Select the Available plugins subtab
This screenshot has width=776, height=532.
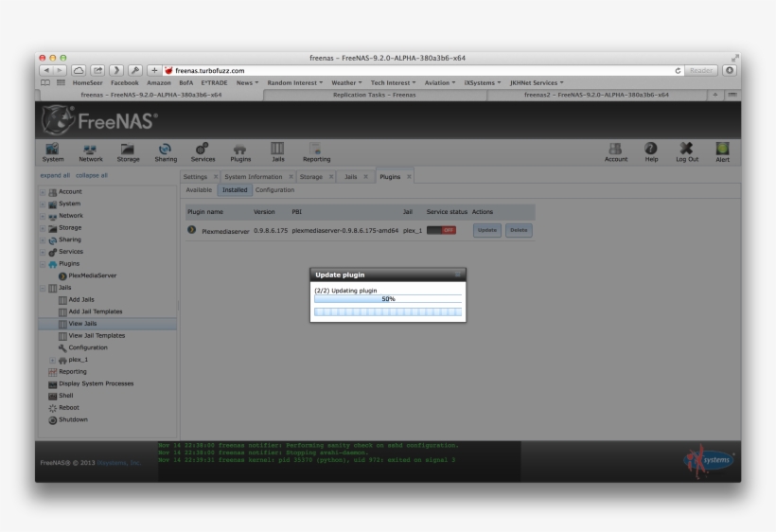[199, 190]
